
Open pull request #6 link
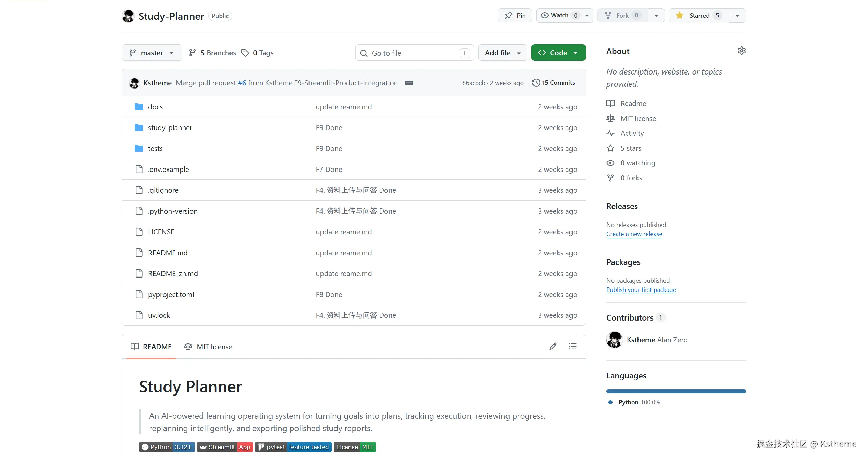242,83
